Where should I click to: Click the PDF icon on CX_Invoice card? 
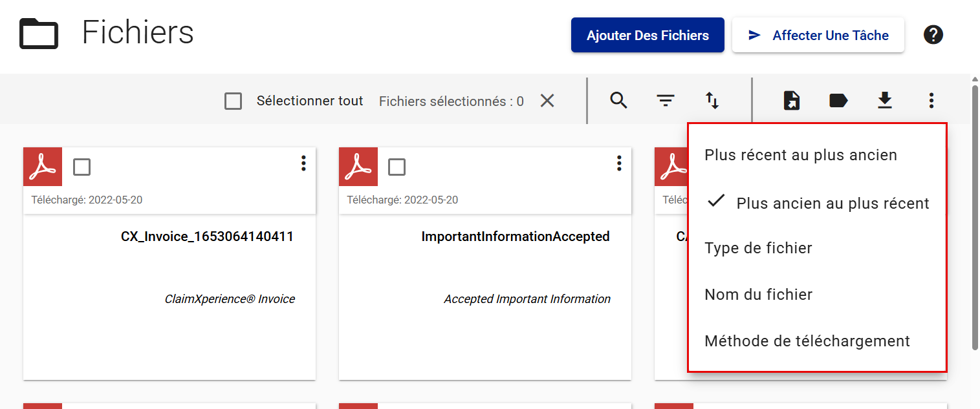(43, 167)
